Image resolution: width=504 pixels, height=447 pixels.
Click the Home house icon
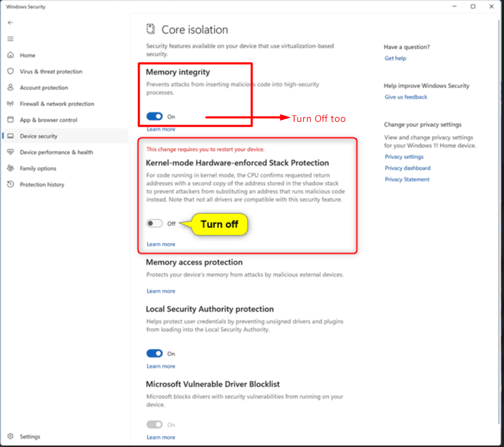pos(11,55)
